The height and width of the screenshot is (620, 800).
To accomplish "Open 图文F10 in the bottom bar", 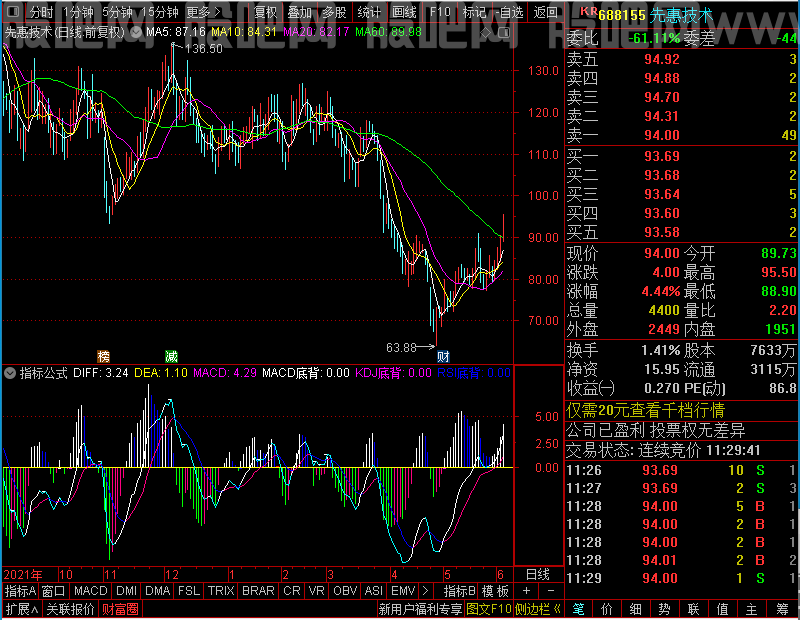I will click(489, 609).
